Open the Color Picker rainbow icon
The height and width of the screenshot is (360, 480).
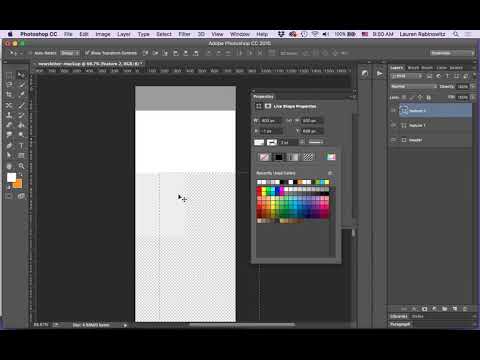click(x=331, y=157)
